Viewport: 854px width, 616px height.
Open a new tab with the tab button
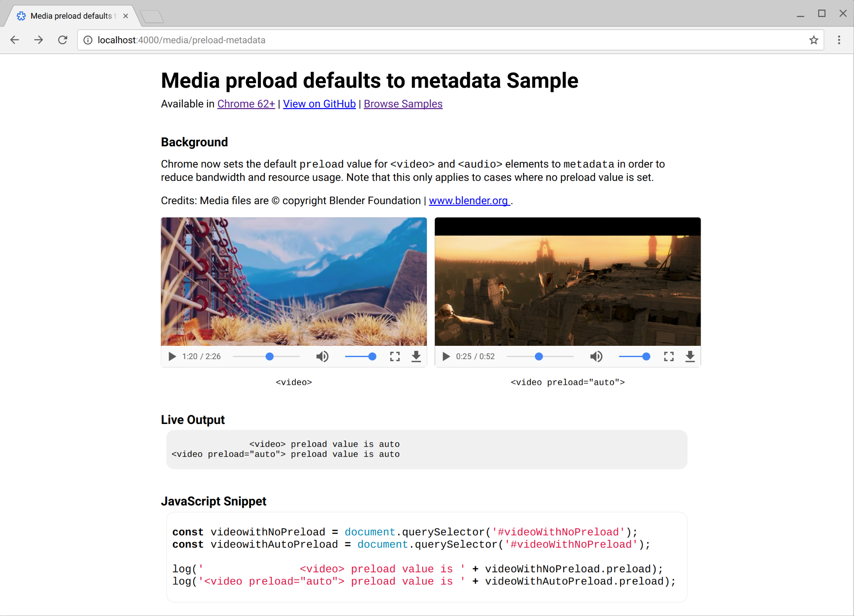(152, 17)
